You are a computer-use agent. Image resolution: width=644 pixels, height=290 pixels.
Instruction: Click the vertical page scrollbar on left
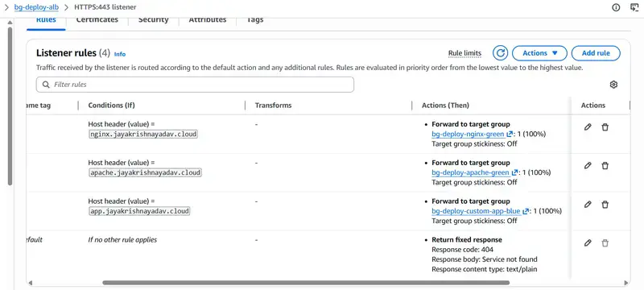(x=10, y=107)
